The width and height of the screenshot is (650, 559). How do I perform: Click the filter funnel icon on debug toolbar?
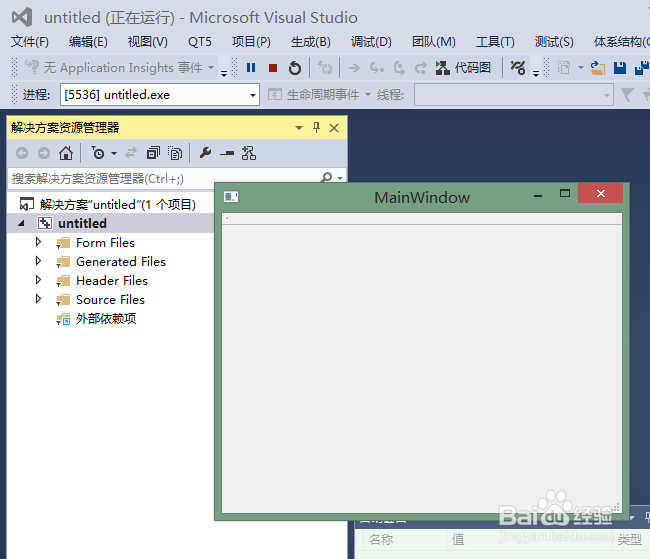coord(627,95)
